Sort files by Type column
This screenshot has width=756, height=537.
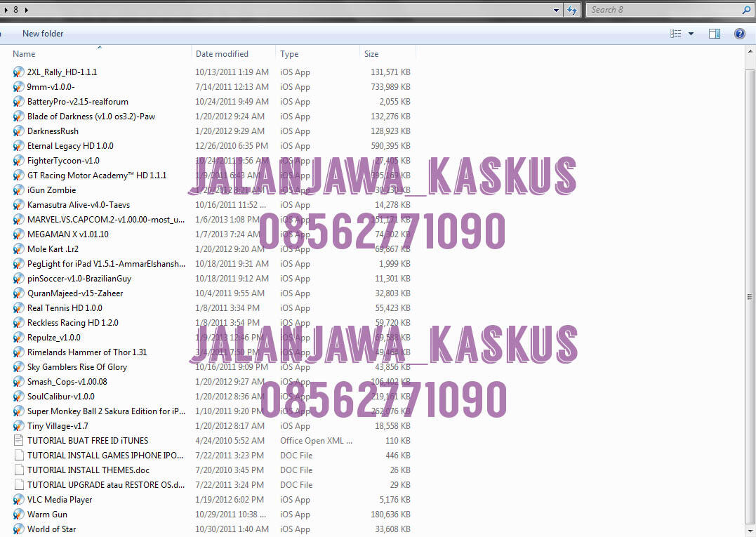[289, 54]
